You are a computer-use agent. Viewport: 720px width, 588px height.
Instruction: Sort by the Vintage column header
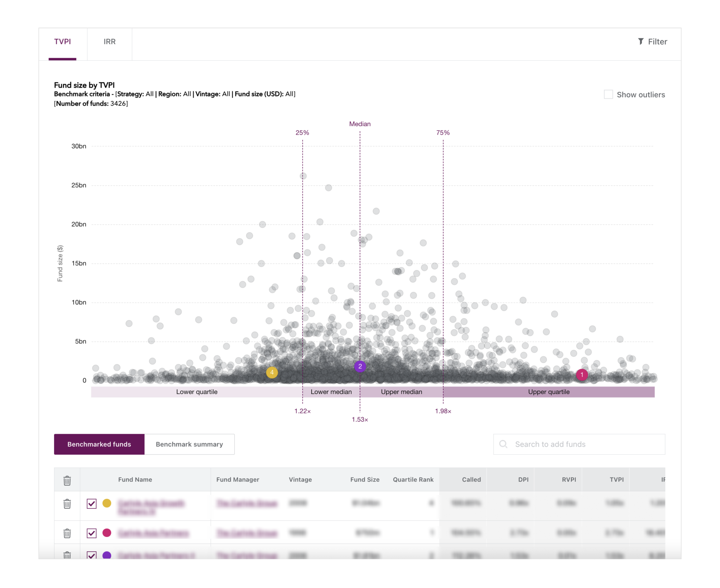[x=300, y=479]
